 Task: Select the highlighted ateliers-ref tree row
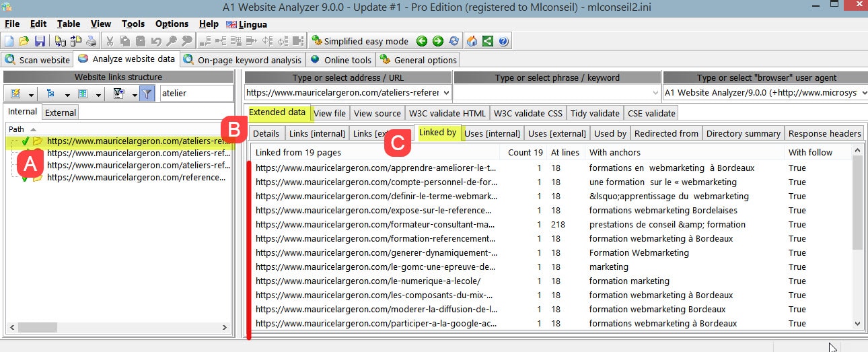click(118, 141)
